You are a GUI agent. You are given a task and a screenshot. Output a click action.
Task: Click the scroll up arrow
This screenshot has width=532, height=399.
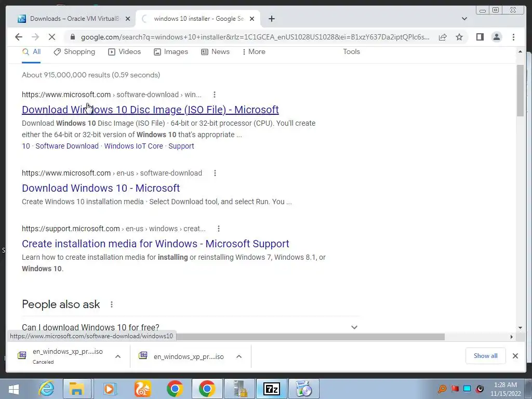click(520, 52)
